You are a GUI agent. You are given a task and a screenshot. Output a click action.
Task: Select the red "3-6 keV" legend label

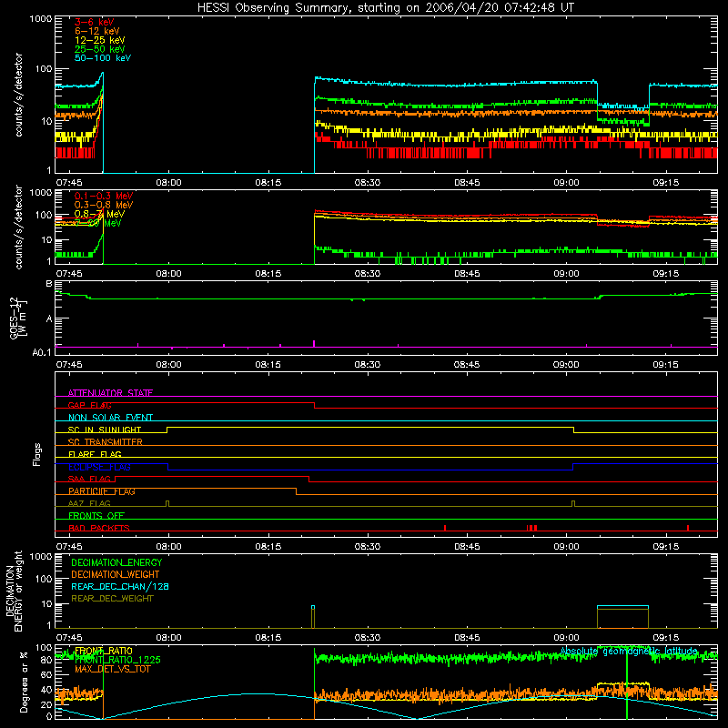click(x=94, y=22)
